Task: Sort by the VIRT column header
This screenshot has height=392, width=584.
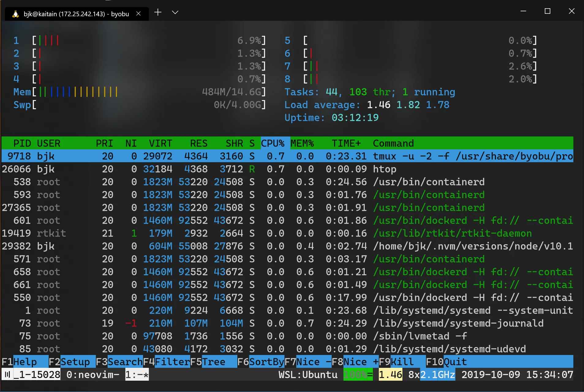Action: pyautogui.click(x=160, y=143)
